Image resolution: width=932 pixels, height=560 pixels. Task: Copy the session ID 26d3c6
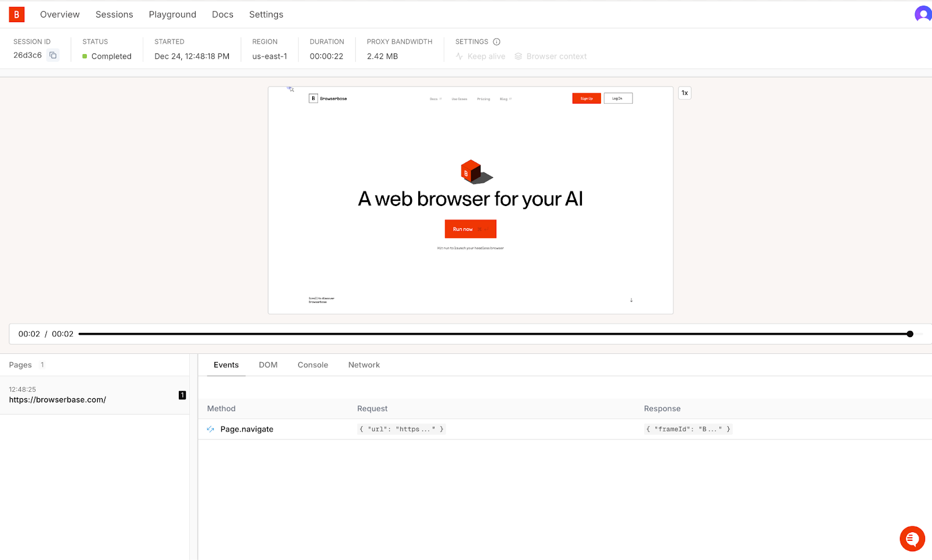point(53,55)
